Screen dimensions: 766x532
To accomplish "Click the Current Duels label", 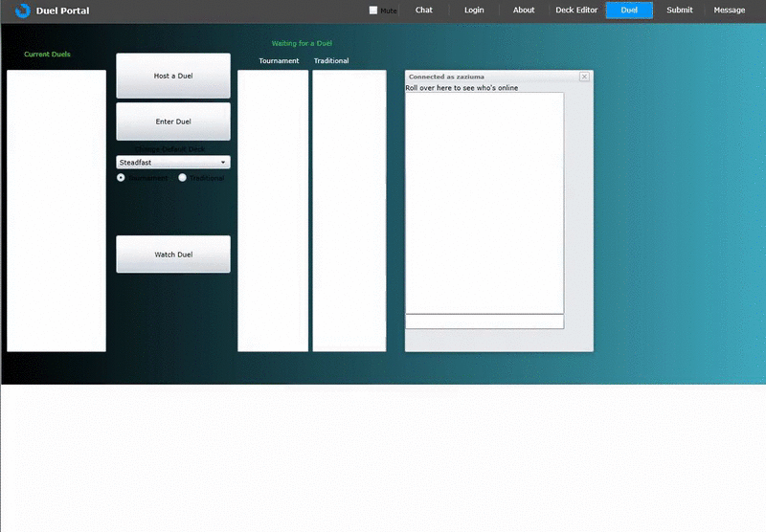I will click(x=47, y=55).
